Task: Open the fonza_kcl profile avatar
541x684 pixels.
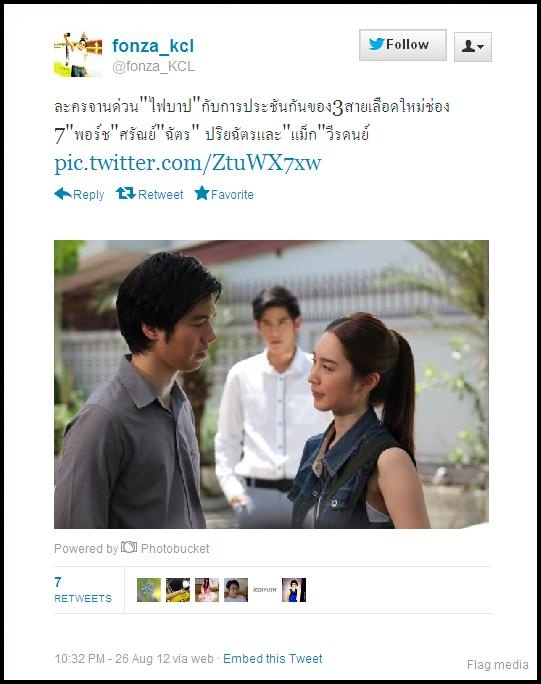Action: point(78,55)
